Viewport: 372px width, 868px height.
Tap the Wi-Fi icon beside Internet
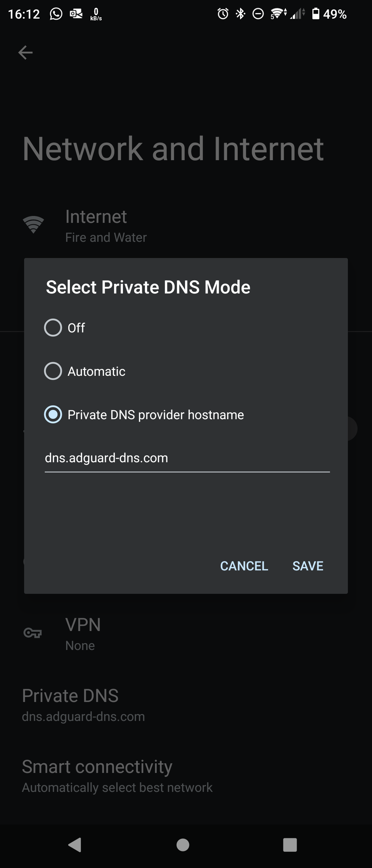coord(33,225)
